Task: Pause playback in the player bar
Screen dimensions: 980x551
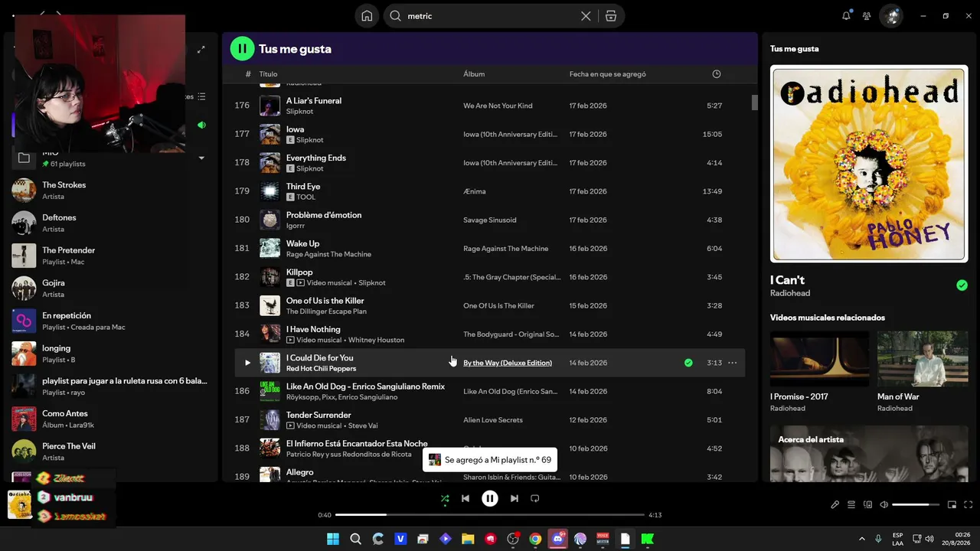Action: pos(490,498)
